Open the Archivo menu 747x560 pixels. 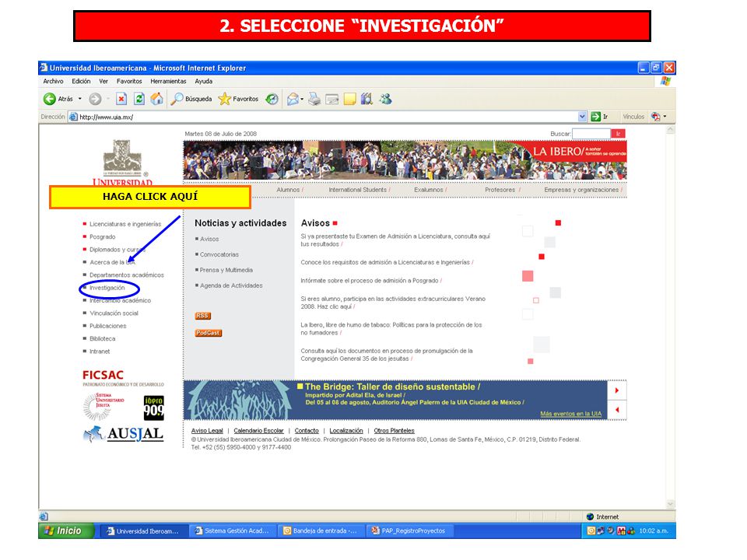pyautogui.click(x=54, y=82)
